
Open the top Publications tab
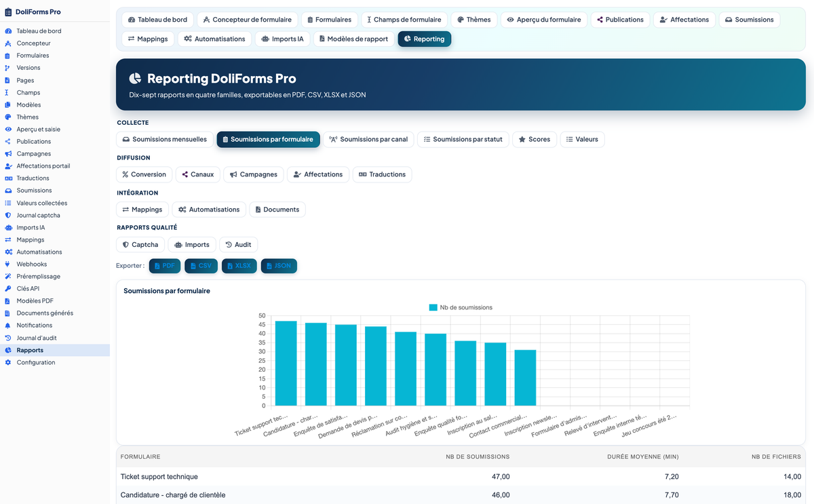click(x=621, y=20)
